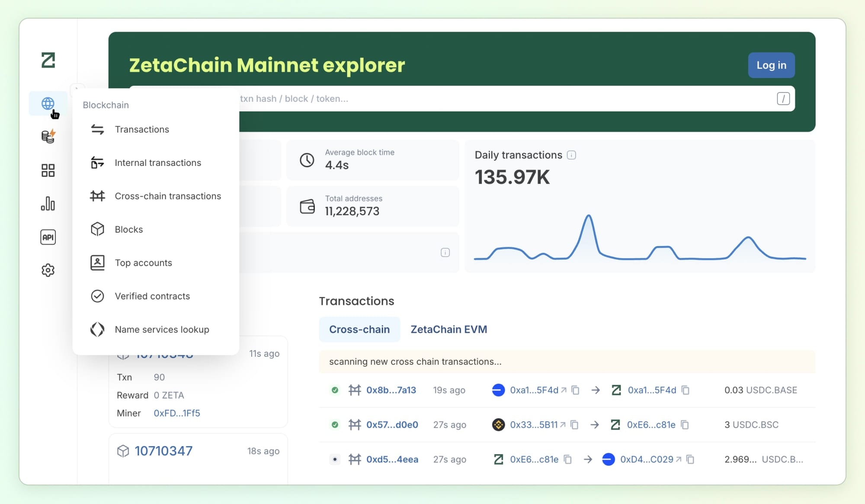Click the 11,228,573 total addresses value

352,211
